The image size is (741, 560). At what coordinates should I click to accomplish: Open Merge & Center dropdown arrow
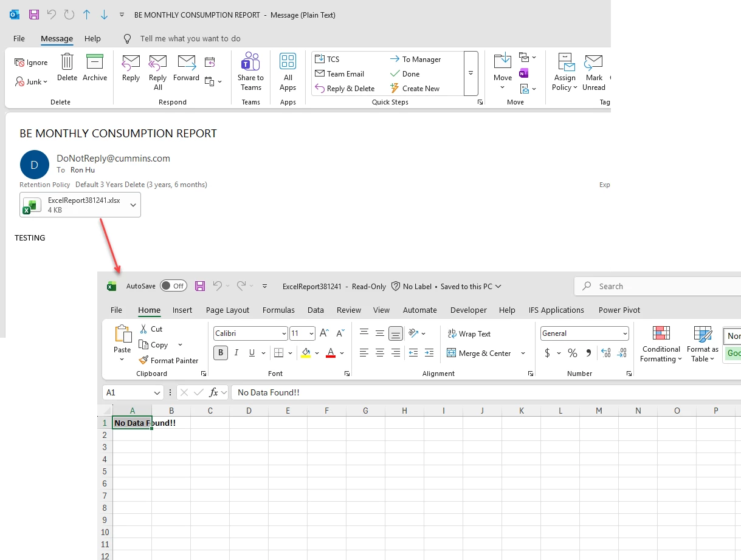tap(523, 353)
